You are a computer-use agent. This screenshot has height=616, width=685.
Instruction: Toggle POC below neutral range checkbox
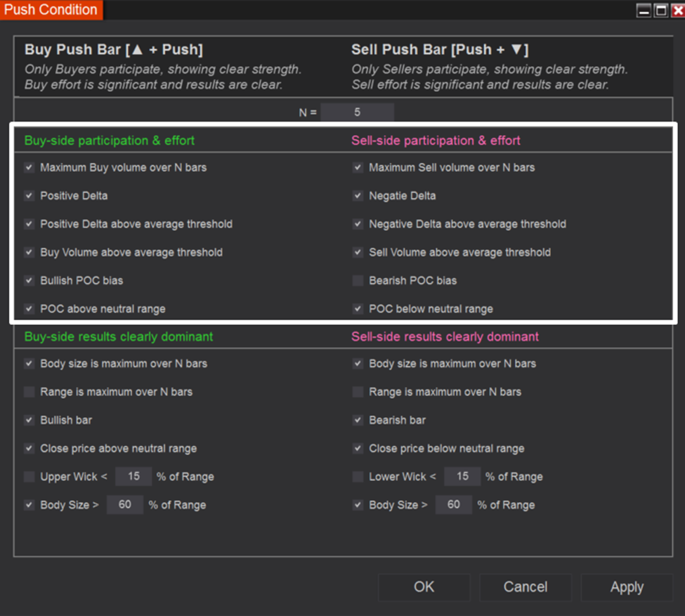pos(358,309)
